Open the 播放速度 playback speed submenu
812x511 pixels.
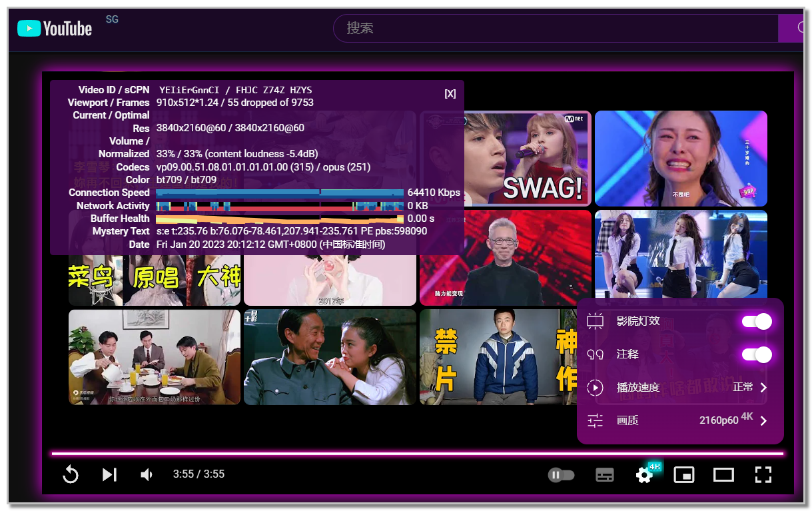(680, 387)
